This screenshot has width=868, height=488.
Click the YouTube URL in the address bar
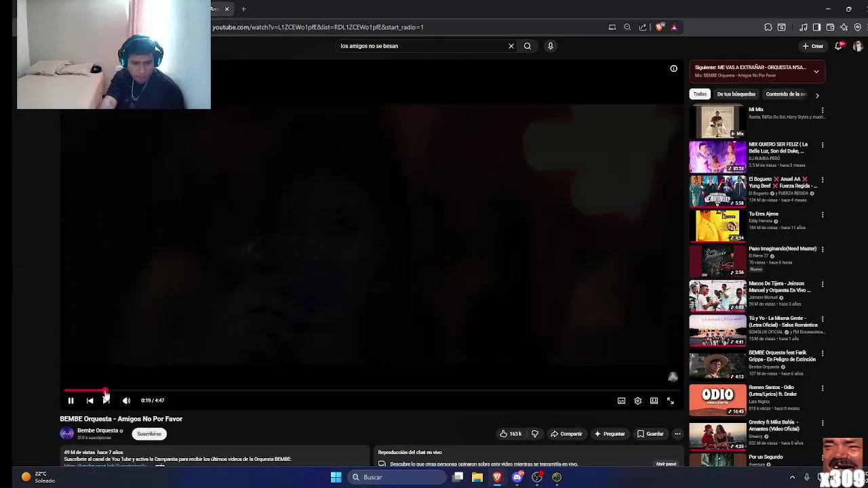(x=317, y=27)
